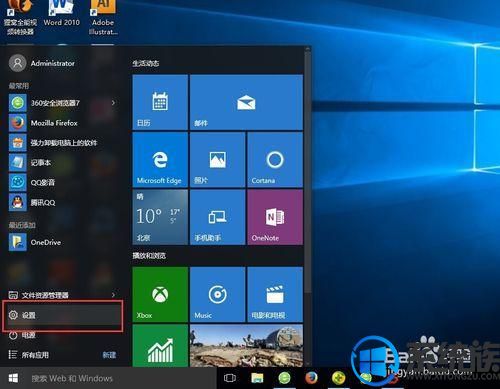Screen dimensions: 500x389
Task: Open the Movies & TV (电影和电视) tile
Action: (275, 294)
